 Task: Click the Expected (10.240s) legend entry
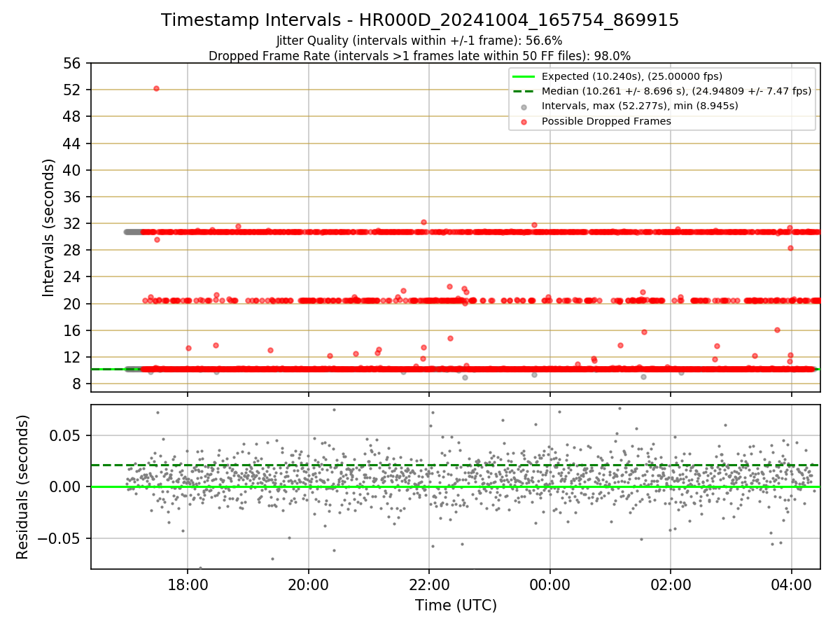tap(632, 76)
